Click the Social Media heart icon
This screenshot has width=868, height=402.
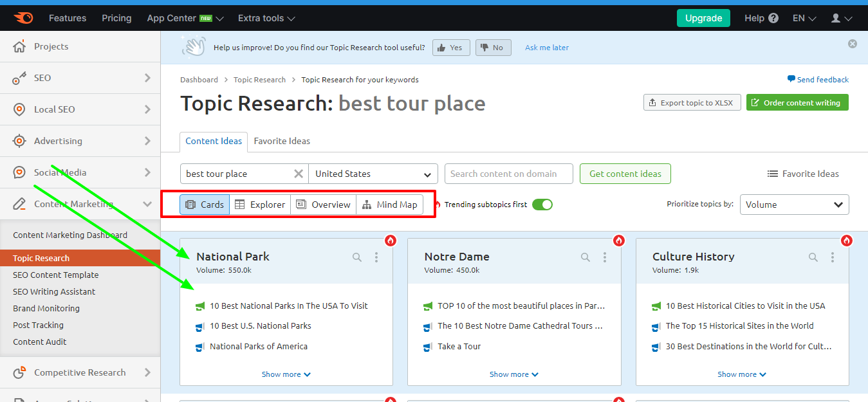pyautogui.click(x=19, y=172)
